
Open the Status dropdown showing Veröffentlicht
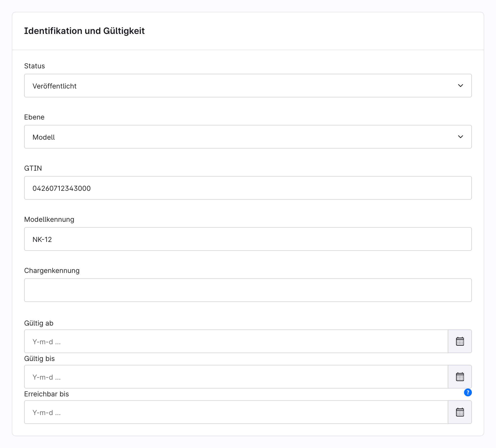(248, 86)
